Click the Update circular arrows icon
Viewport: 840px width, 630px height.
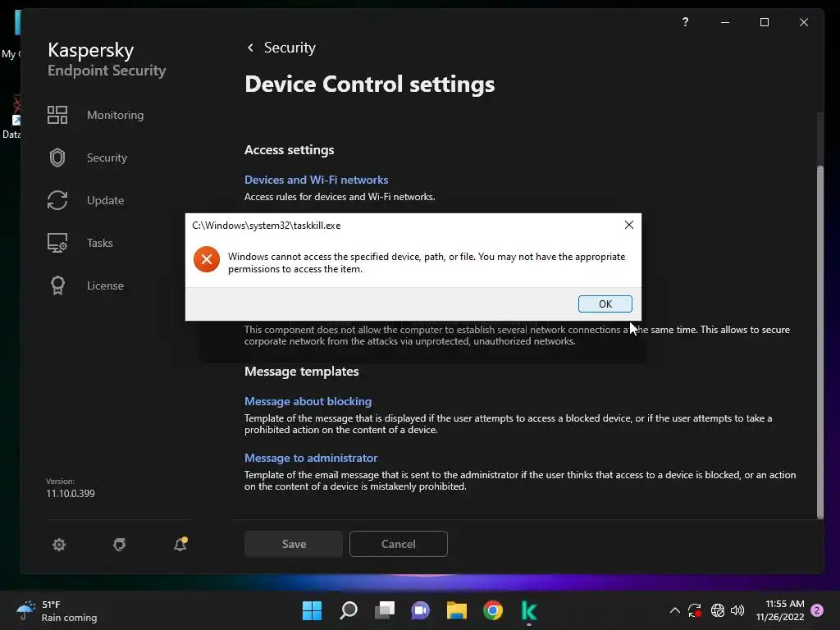click(57, 200)
